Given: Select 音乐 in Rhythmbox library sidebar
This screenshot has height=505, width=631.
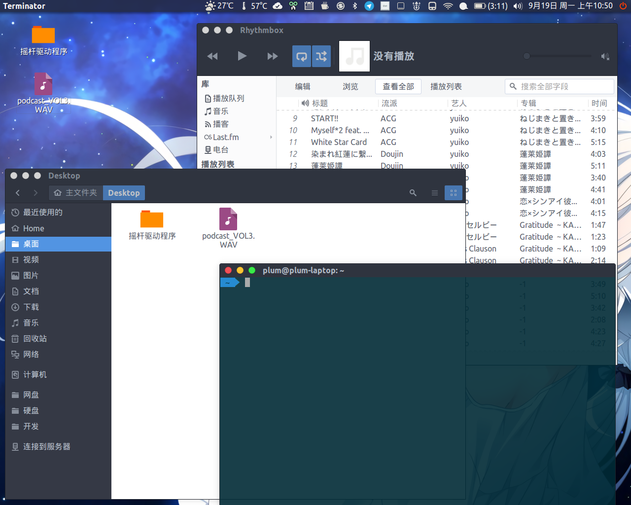Looking at the screenshot, I should coord(216,111).
